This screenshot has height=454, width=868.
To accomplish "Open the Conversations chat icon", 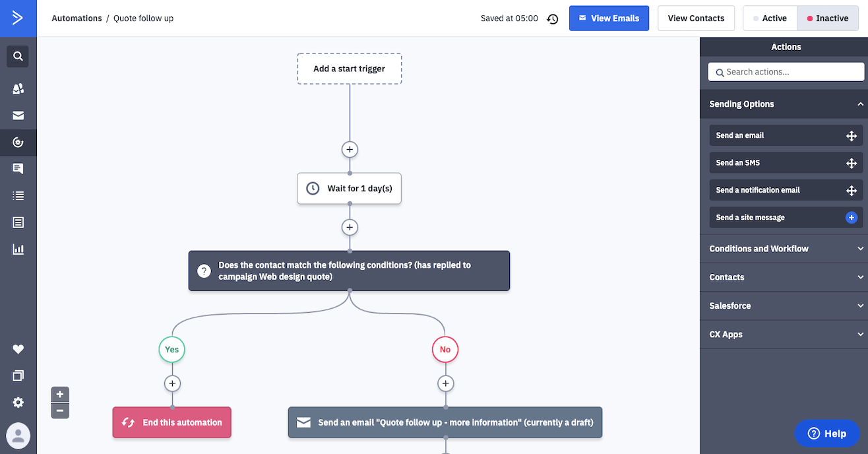I will coord(18,168).
